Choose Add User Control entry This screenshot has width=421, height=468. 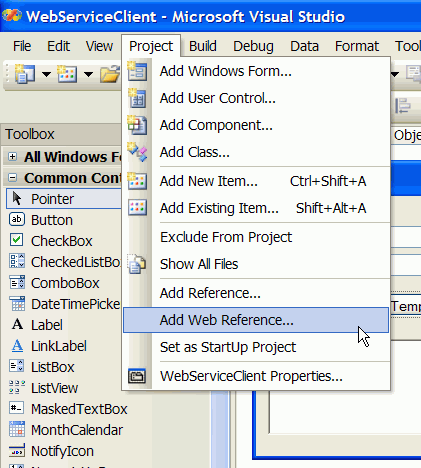pyautogui.click(x=256, y=98)
